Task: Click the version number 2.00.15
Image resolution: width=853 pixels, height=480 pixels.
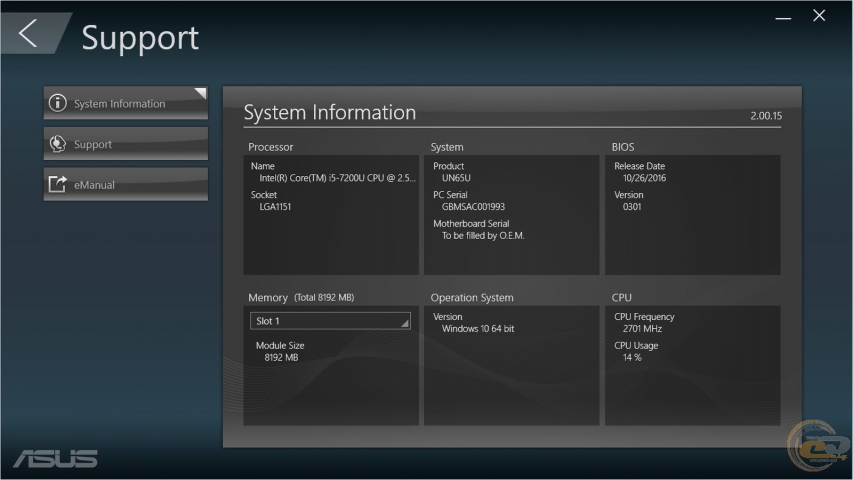Action: pos(766,116)
